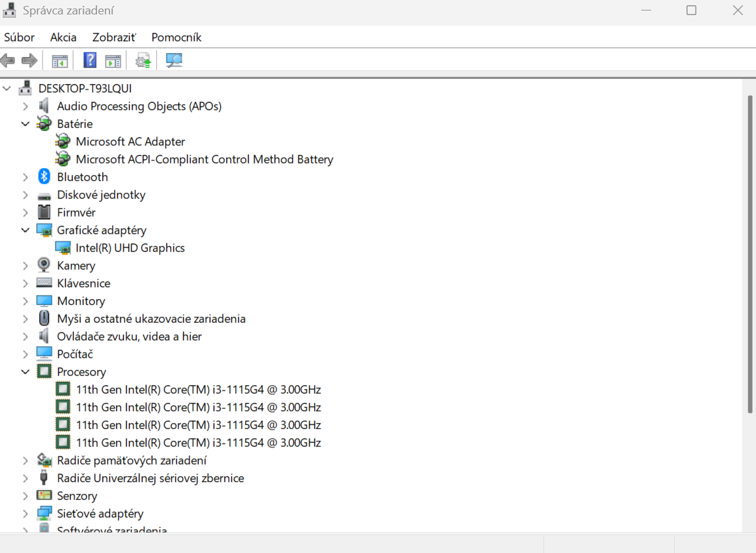This screenshot has width=756, height=553.
Task: Select Microsoft AC Adapter device
Action: [x=130, y=141]
